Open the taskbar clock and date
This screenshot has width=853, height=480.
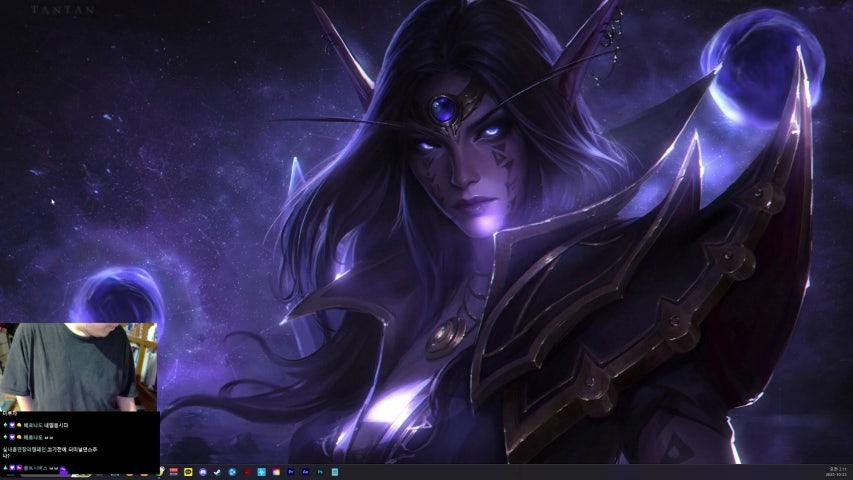(837, 472)
